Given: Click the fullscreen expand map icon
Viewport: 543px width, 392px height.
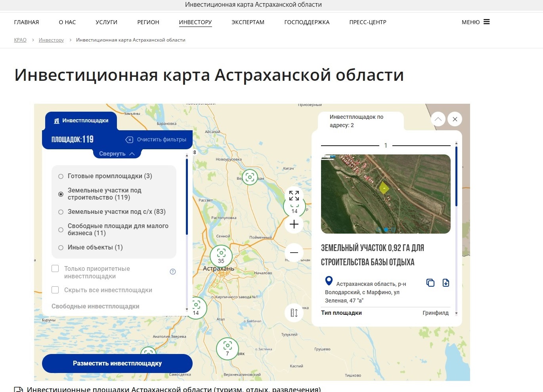Looking at the screenshot, I should point(294,196).
